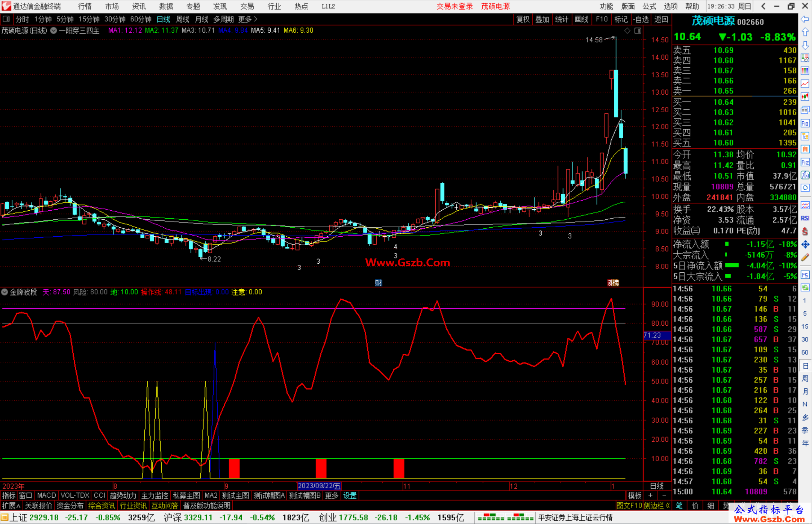812x524 pixels.
Task: Toggle -自选 watchlist removal
Action: click(x=641, y=19)
